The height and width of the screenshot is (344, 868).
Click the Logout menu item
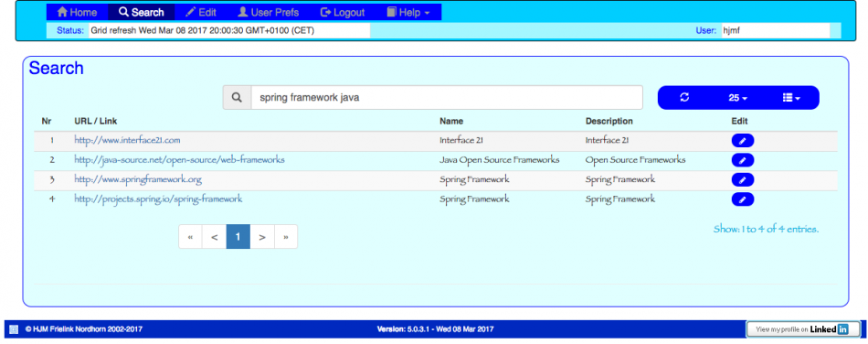pyautogui.click(x=343, y=12)
